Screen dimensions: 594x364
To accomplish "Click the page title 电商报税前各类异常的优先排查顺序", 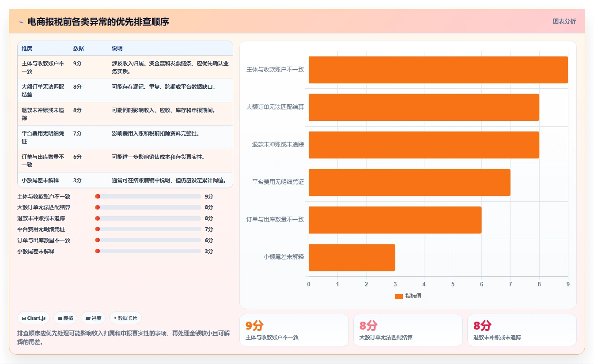I will [x=98, y=22].
